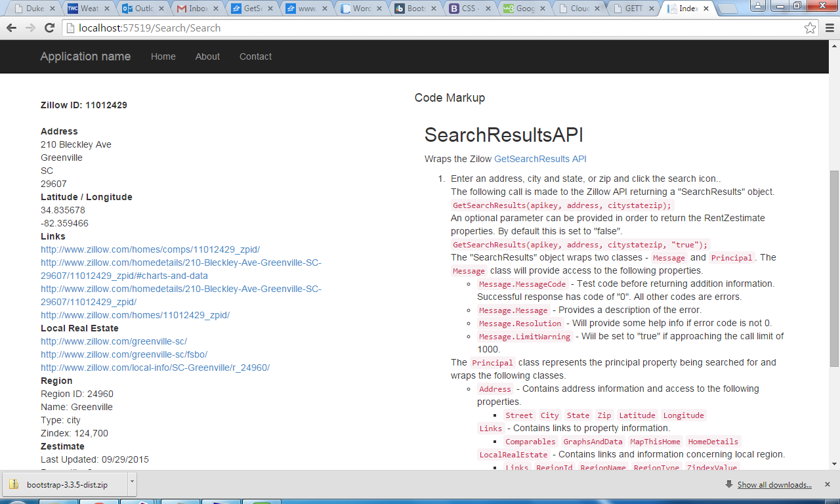Click the Principal code label in SearchResults sentence
This screenshot has height=504, width=840.
732,258
